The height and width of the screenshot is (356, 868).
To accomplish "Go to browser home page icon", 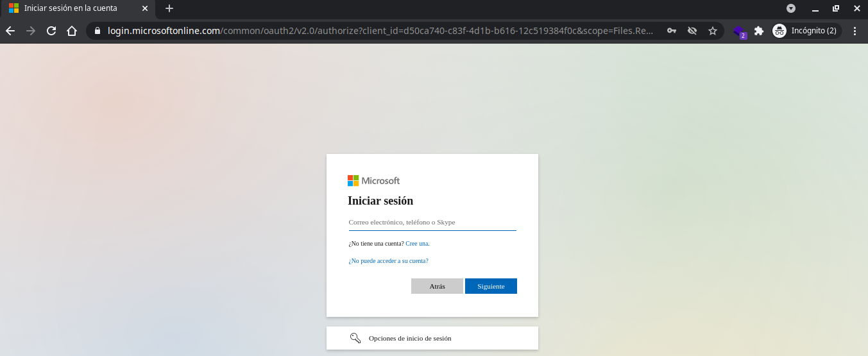I will [72, 31].
